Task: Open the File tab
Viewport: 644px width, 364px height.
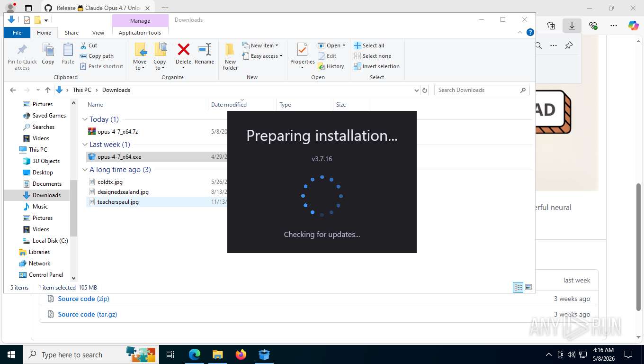Action: (17, 33)
